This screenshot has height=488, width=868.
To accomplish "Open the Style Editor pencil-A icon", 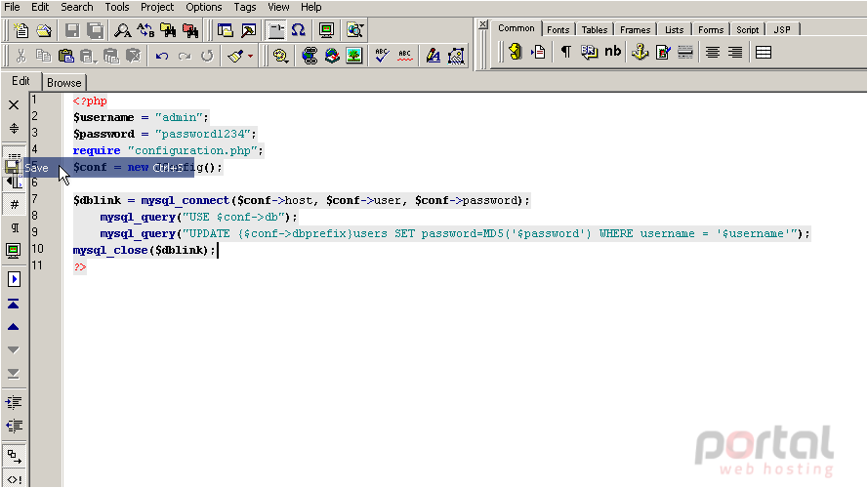I will [434, 56].
